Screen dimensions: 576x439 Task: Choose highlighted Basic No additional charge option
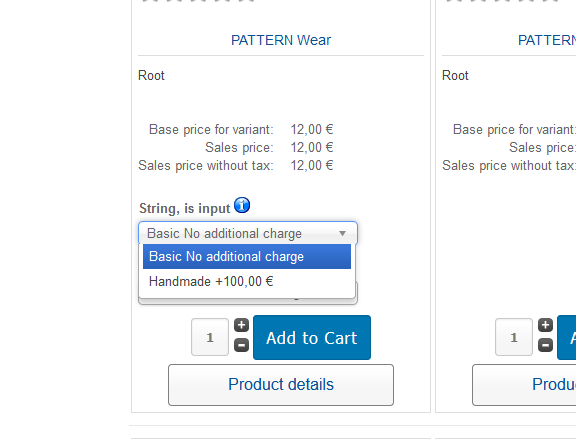(x=247, y=256)
